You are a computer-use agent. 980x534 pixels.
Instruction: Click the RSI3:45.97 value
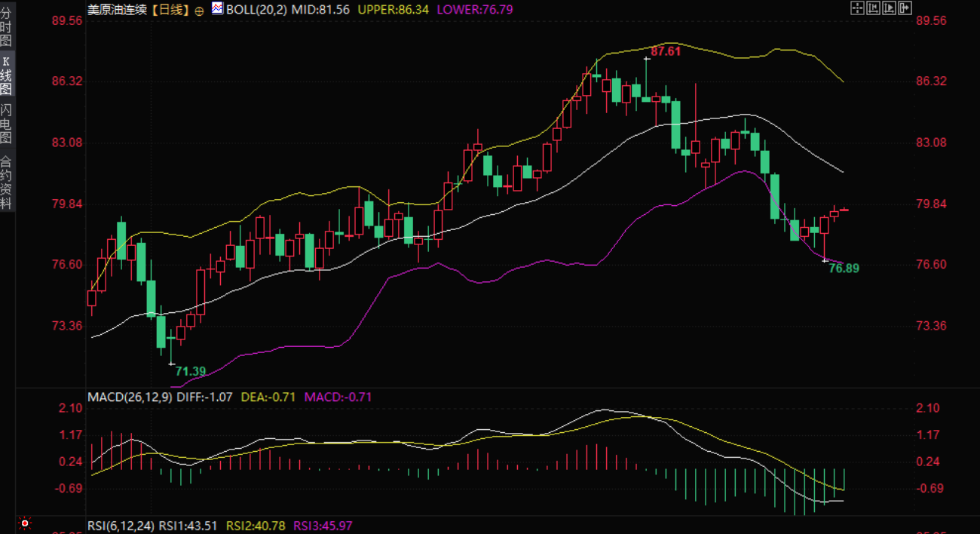coord(323,526)
